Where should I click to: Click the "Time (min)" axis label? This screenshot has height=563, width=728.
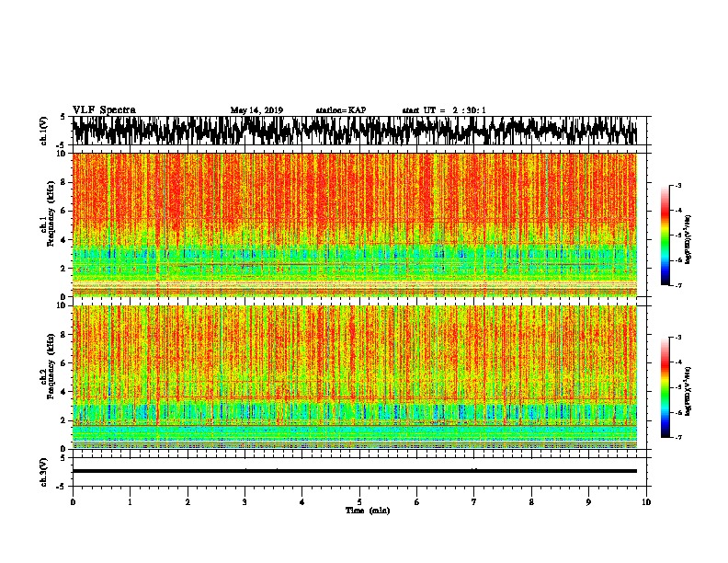click(368, 511)
